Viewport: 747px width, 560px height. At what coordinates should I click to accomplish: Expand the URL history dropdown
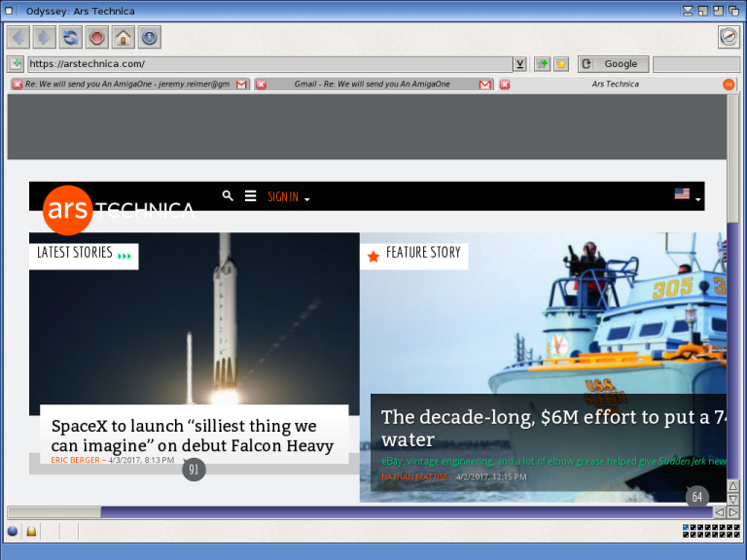pyautogui.click(x=520, y=64)
